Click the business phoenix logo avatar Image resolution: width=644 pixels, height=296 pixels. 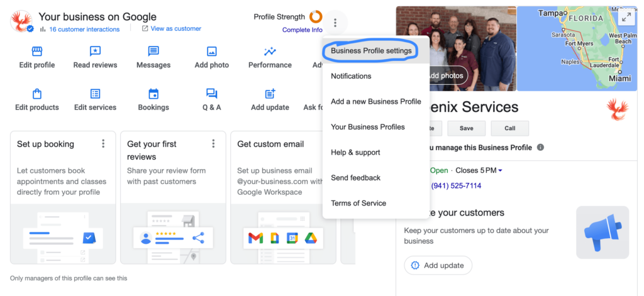21,21
